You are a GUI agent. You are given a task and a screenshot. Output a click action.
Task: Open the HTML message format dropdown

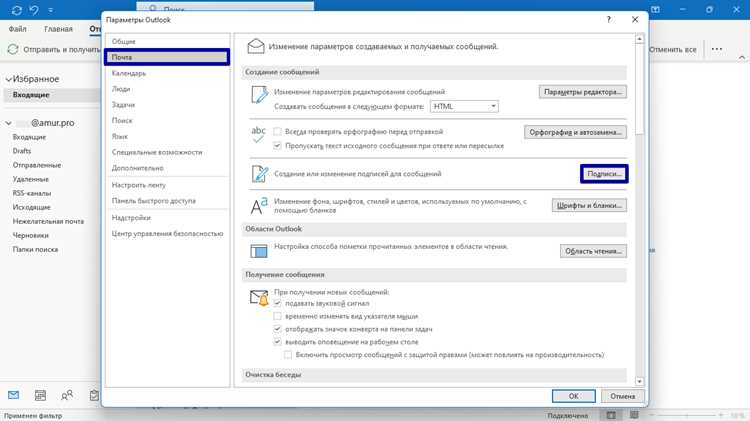(464, 106)
